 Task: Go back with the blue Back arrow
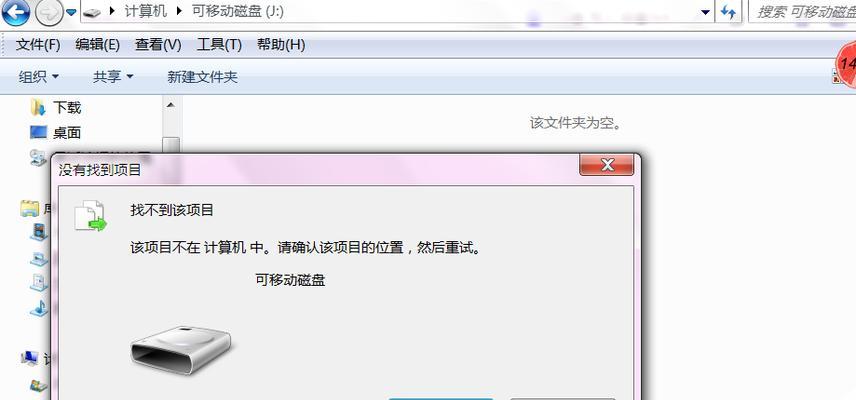(x=14, y=12)
